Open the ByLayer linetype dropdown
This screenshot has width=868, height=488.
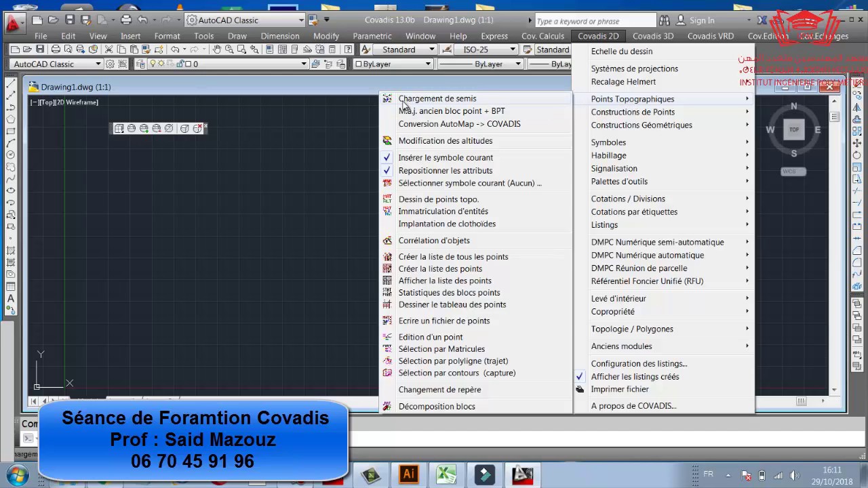(x=517, y=64)
